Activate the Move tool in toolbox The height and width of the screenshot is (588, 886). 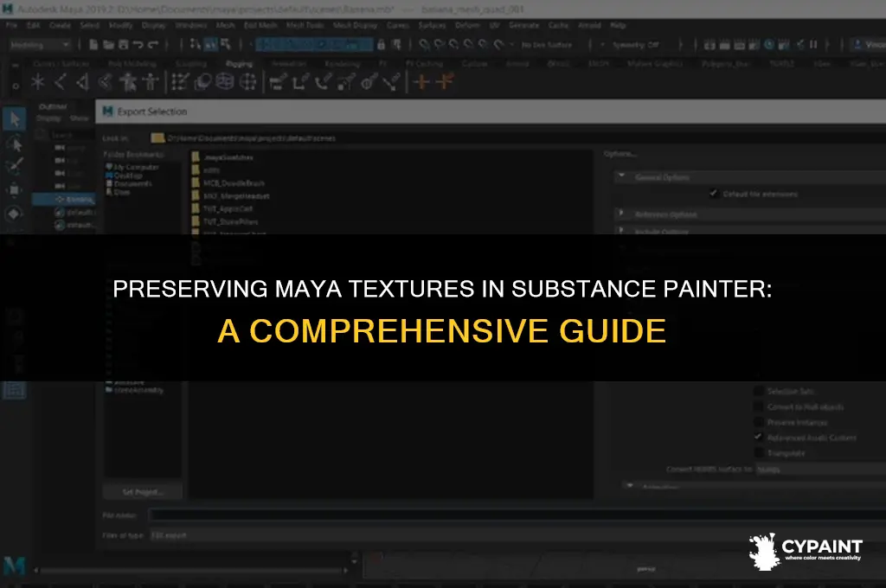[15, 190]
